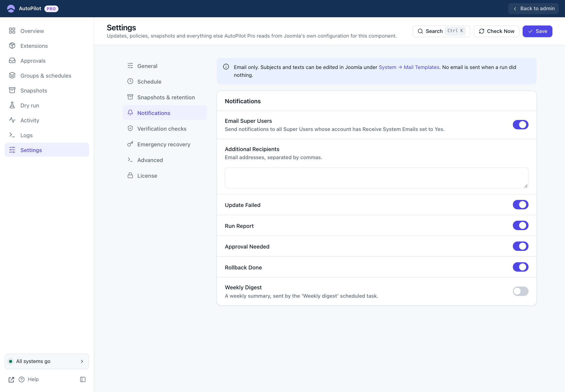Enable the Weekly Digest toggle

click(521, 291)
